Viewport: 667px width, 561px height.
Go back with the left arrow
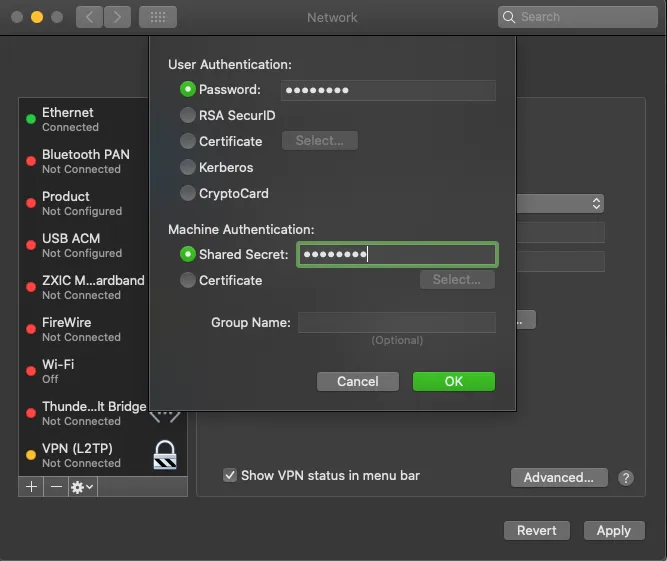pos(89,17)
